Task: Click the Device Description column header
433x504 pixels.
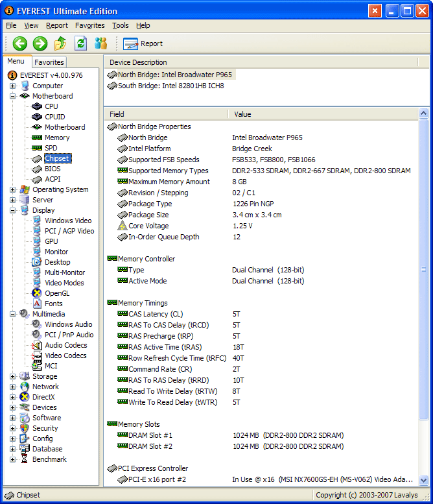Action: [x=261, y=62]
